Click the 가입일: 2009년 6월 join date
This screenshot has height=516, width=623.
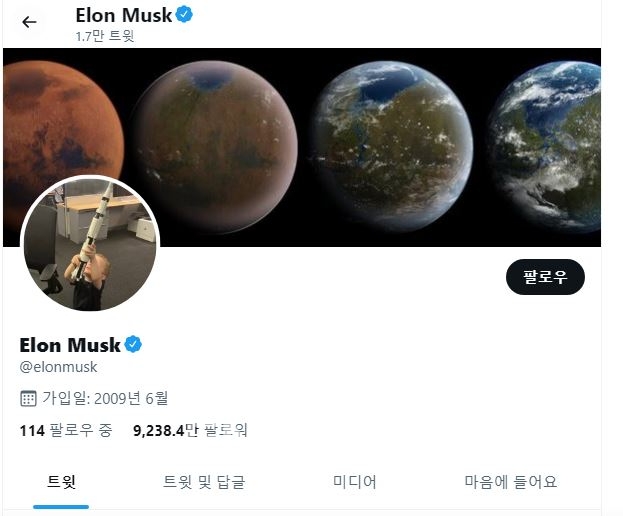point(105,398)
